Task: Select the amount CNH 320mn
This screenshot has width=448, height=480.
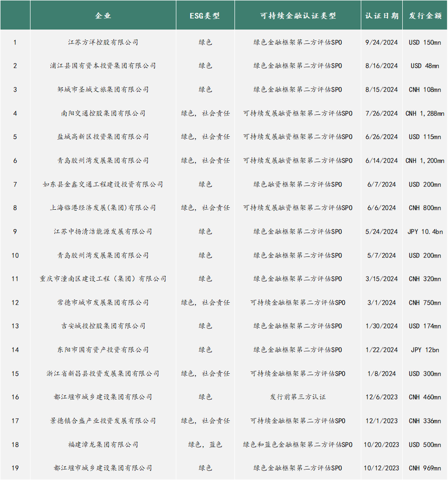Action: click(x=425, y=279)
